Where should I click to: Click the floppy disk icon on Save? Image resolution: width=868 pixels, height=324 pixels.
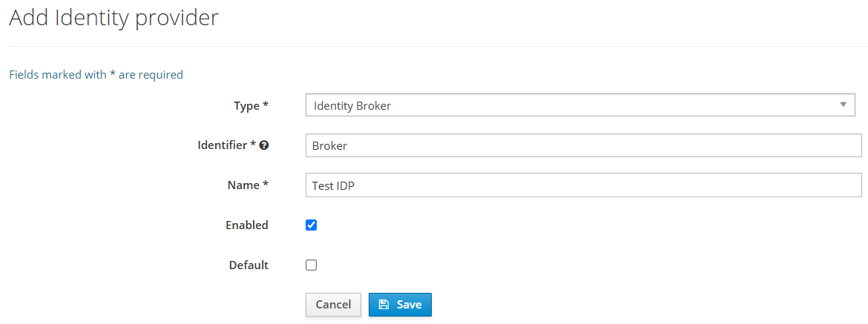(x=384, y=305)
